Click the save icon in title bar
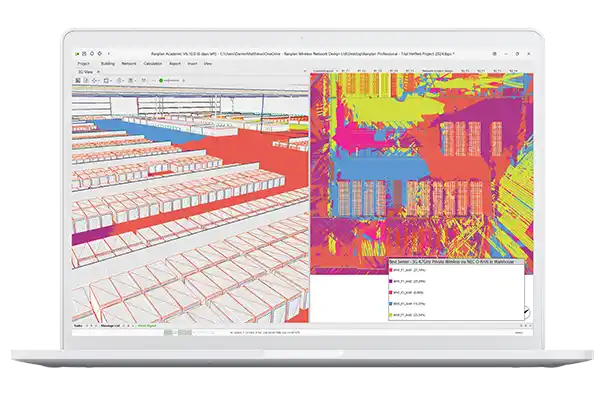 pyautogui.click(x=84, y=54)
